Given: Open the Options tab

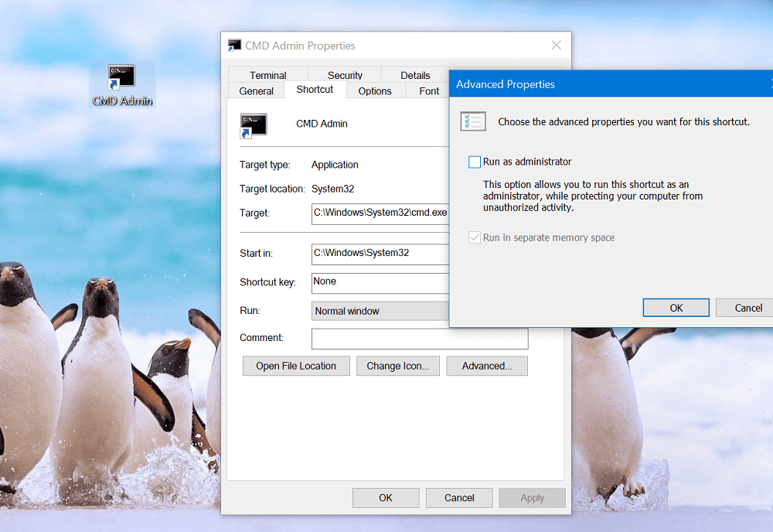Looking at the screenshot, I should tap(375, 90).
